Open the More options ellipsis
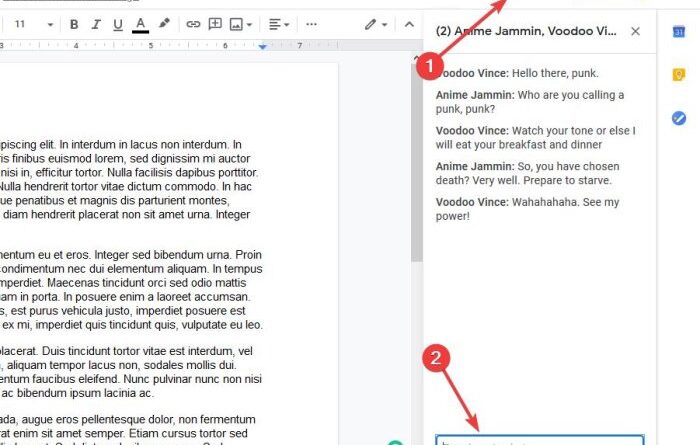This screenshot has height=445, width=700. (x=311, y=24)
